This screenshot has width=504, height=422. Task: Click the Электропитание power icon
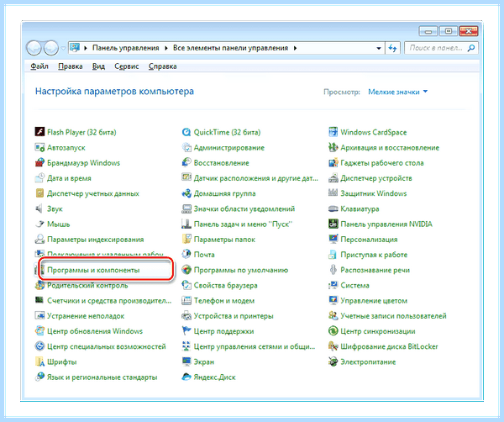[333, 361]
